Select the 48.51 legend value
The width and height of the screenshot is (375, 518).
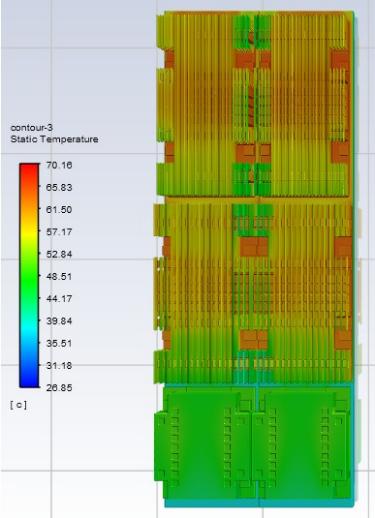(59, 276)
